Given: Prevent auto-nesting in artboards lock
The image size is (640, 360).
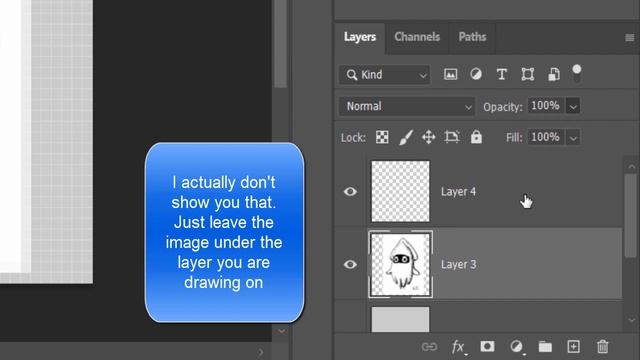Looking at the screenshot, I should point(452,137).
